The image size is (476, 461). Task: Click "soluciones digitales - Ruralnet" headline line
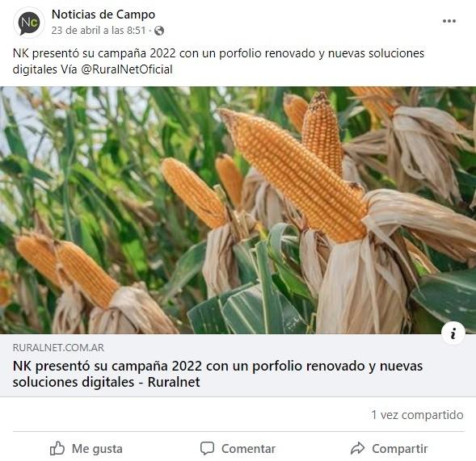click(106, 382)
